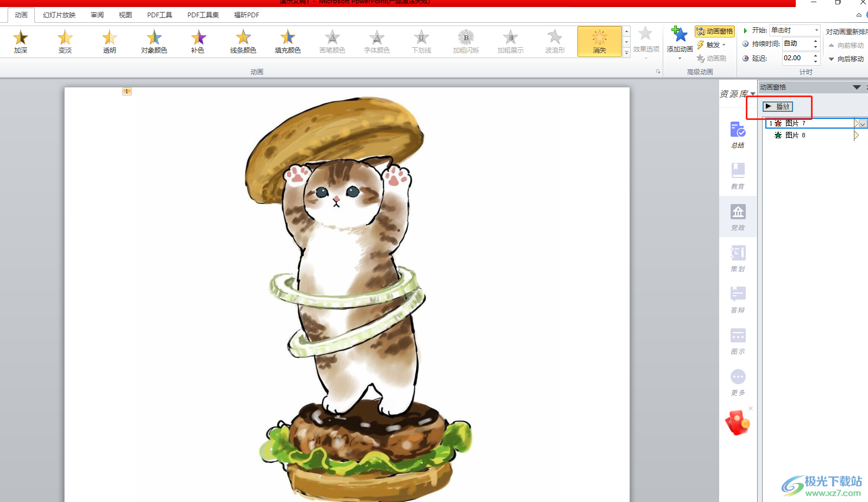Expand the 资源库 dropdown

click(x=753, y=94)
